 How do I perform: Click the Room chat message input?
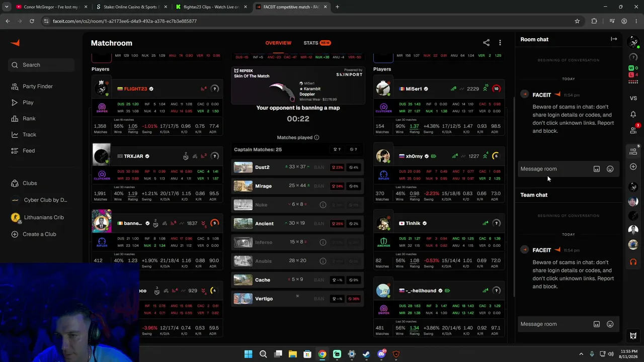coord(554,169)
